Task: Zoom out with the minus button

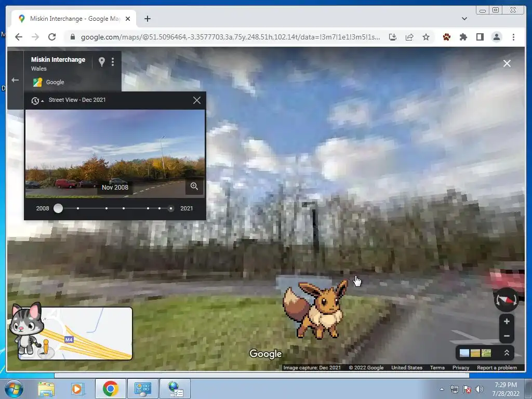Action: click(x=507, y=336)
